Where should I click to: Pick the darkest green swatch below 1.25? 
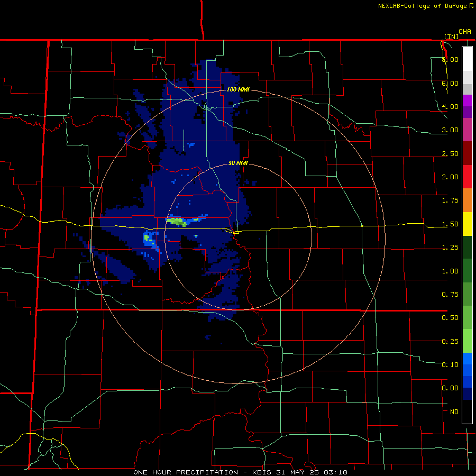point(467,247)
